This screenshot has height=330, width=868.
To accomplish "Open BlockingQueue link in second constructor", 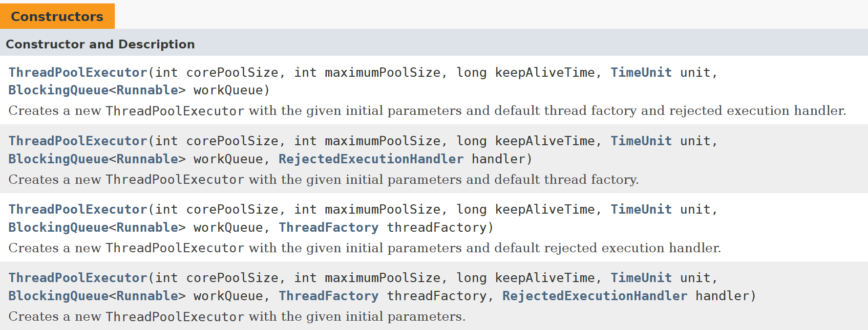I will 59,159.
